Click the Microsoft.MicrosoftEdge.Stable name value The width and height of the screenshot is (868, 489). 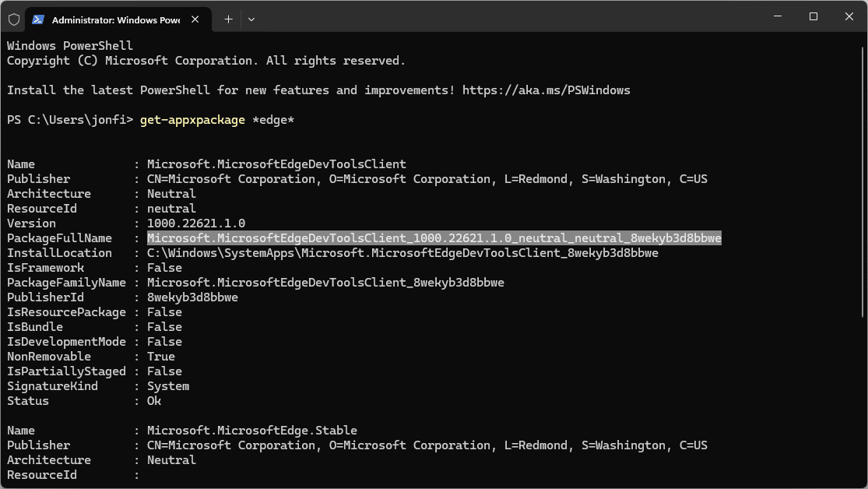pos(251,431)
